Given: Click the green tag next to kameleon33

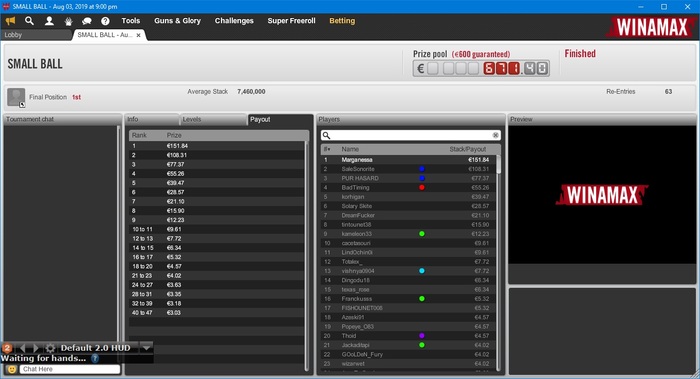Looking at the screenshot, I should click(x=422, y=234).
